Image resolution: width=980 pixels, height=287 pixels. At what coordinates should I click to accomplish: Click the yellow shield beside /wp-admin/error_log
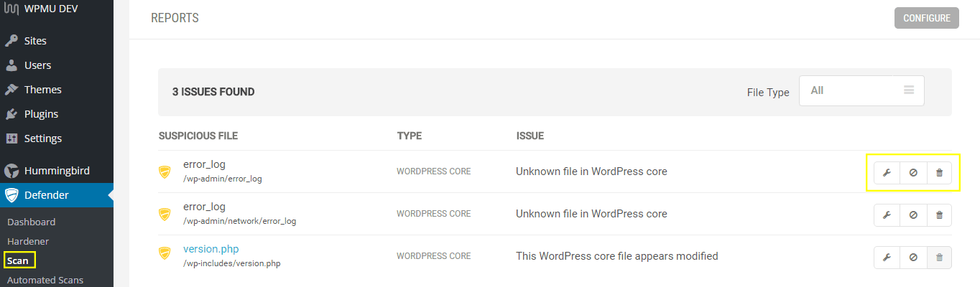pos(165,171)
